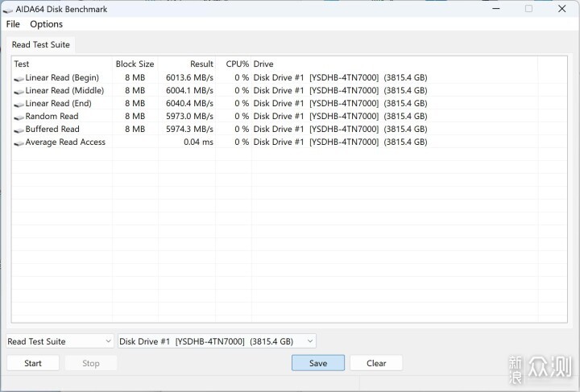Image resolution: width=580 pixels, height=392 pixels.
Task: Click the 6013.6 MB/s result value
Action: pos(189,77)
